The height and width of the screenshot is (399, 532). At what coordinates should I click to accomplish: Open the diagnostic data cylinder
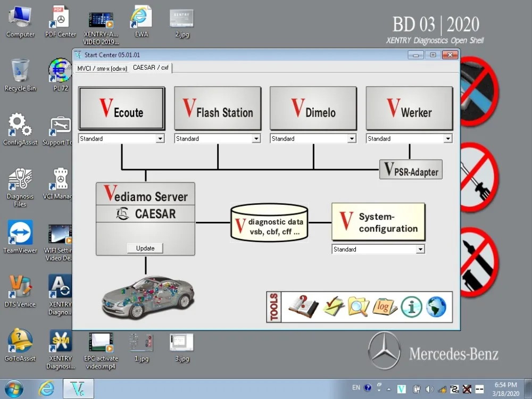[269, 222]
